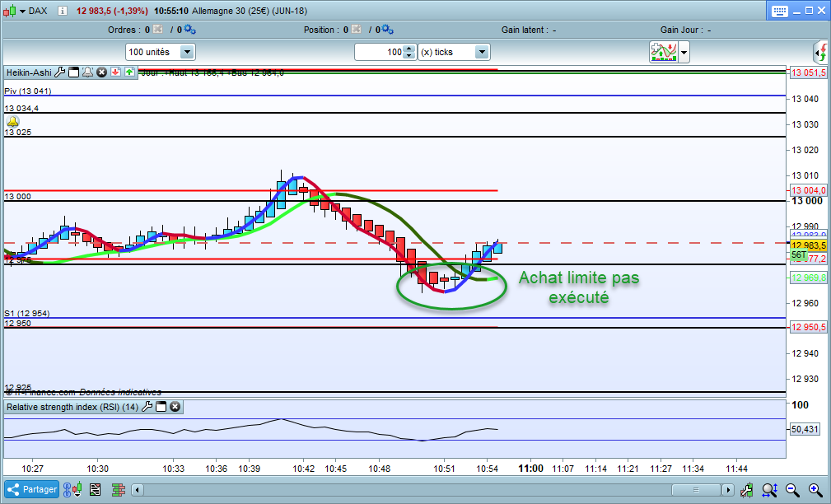831x504 pixels.
Task: Click the add indicator chart icon
Action: coord(664,52)
